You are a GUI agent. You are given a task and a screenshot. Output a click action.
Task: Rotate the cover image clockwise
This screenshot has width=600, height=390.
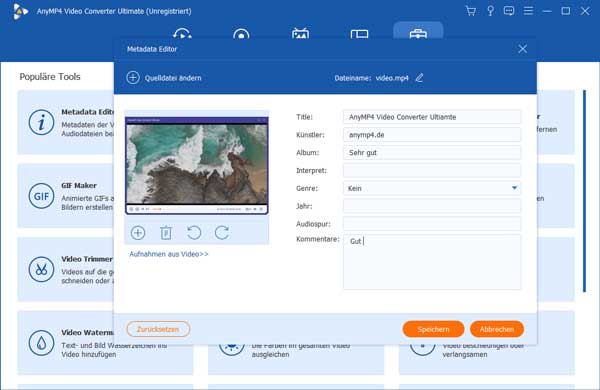(x=222, y=233)
